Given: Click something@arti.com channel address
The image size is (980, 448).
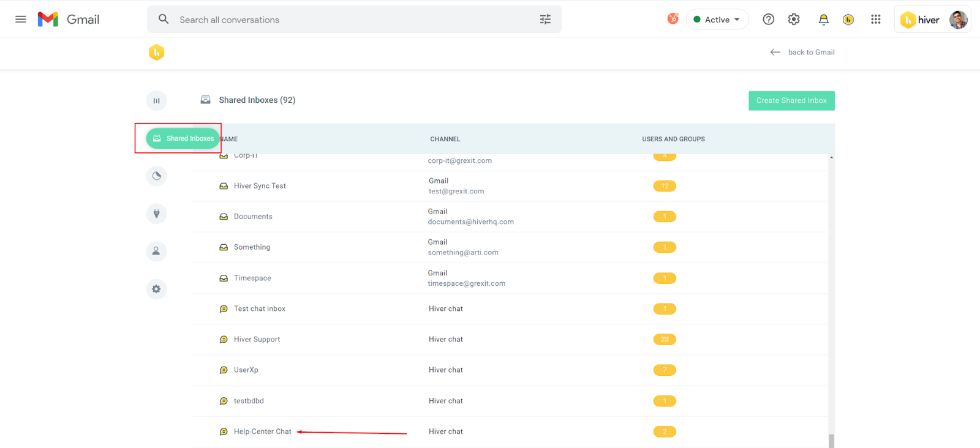Looking at the screenshot, I should point(463,253).
